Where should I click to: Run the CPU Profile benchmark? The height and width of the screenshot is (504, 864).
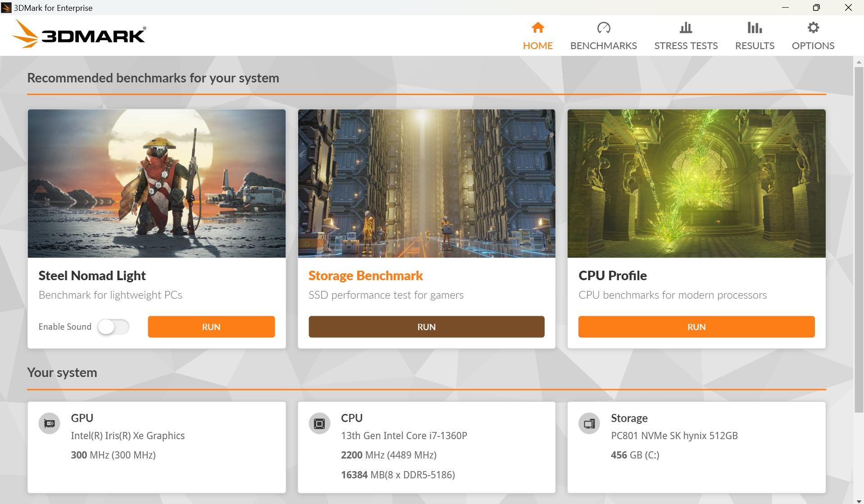[696, 327]
